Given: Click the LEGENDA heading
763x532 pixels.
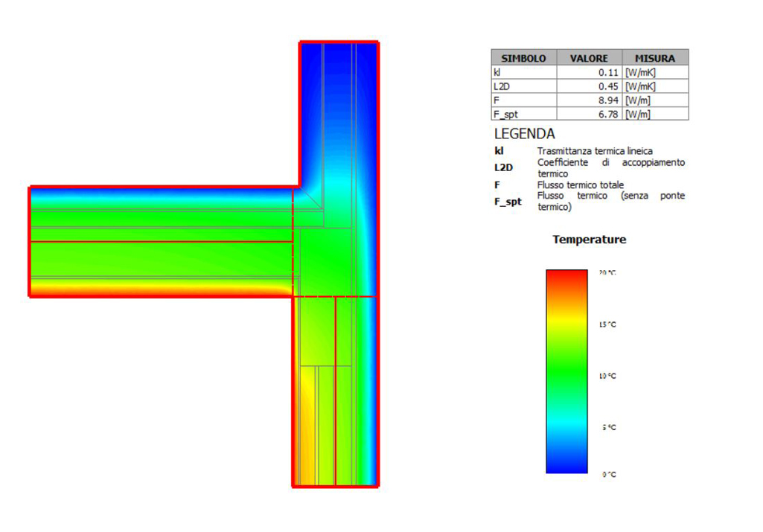Looking at the screenshot, I should [x=524, y=134].
